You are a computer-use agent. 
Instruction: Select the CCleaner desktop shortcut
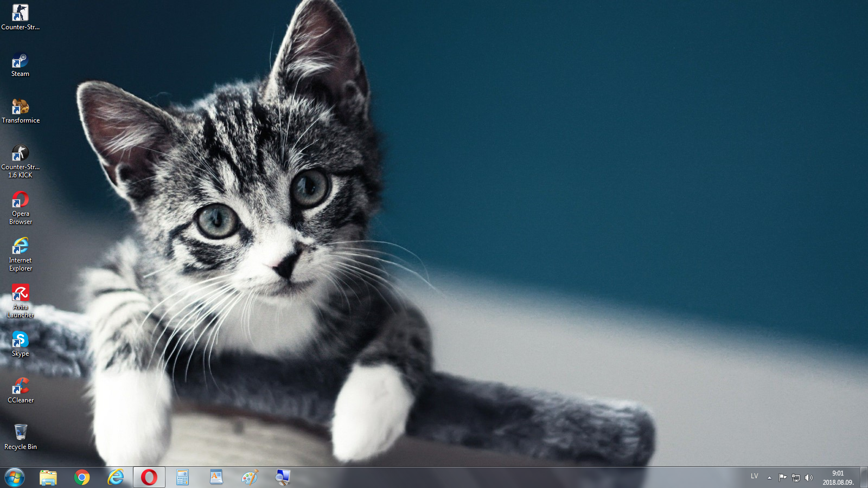[21, 391]
